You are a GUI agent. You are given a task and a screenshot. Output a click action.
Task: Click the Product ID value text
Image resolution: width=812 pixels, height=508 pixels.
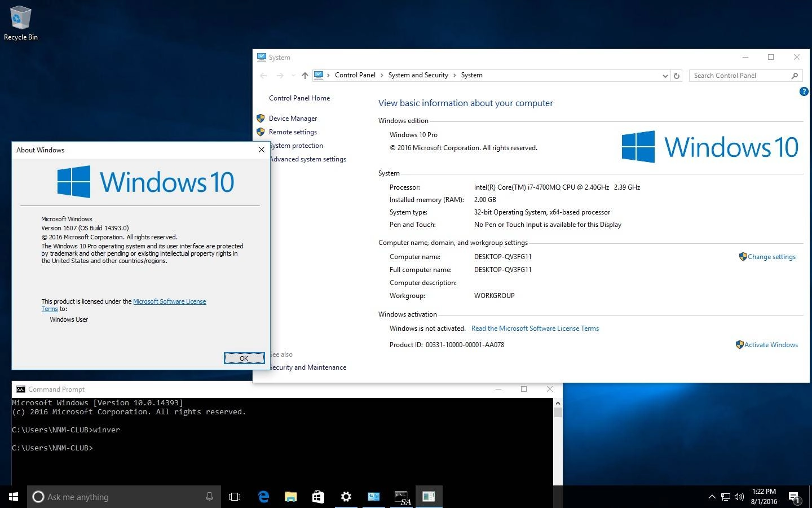click(x=465, y=345)
